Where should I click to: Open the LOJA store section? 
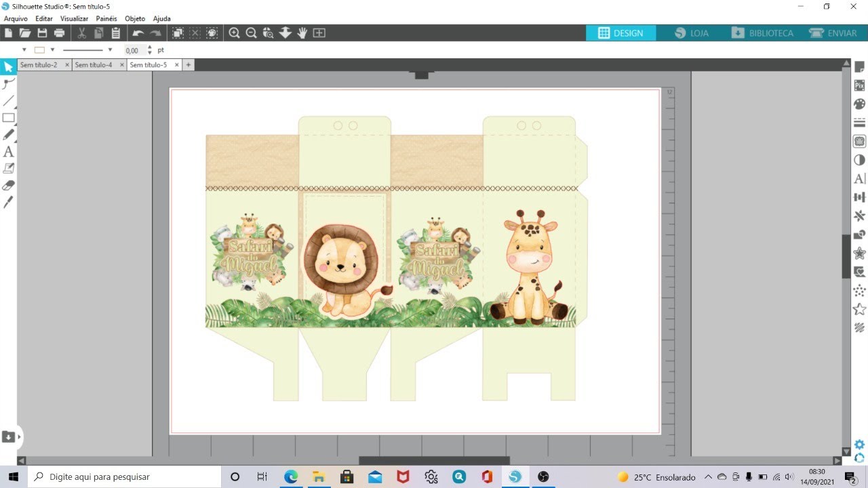point(690,33)
